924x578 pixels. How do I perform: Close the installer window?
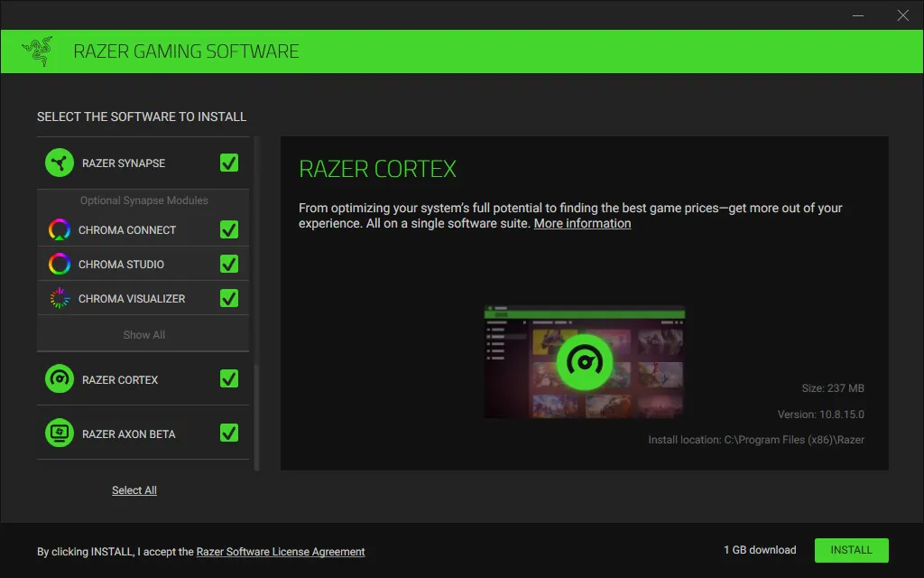pos(902,15)
